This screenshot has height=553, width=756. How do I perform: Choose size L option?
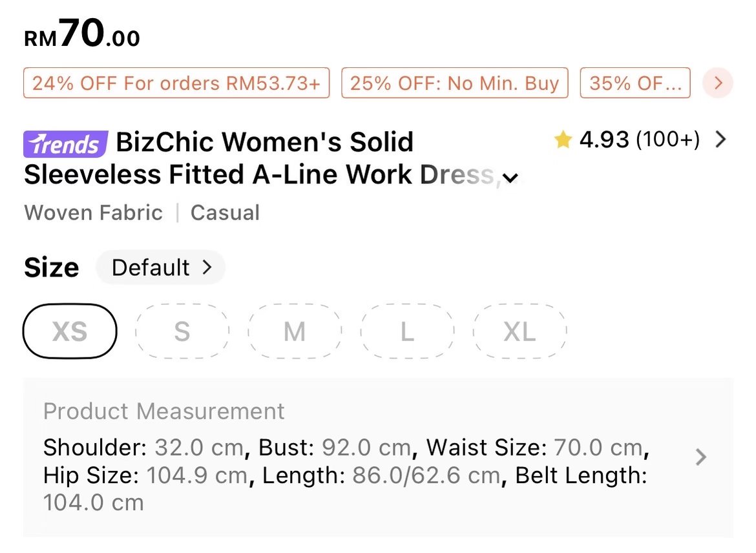coord(407,331)
